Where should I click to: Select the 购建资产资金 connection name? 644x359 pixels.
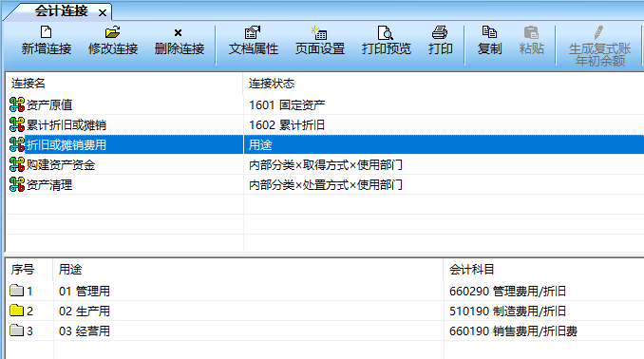pyautogui.click(x=61, y=165)
